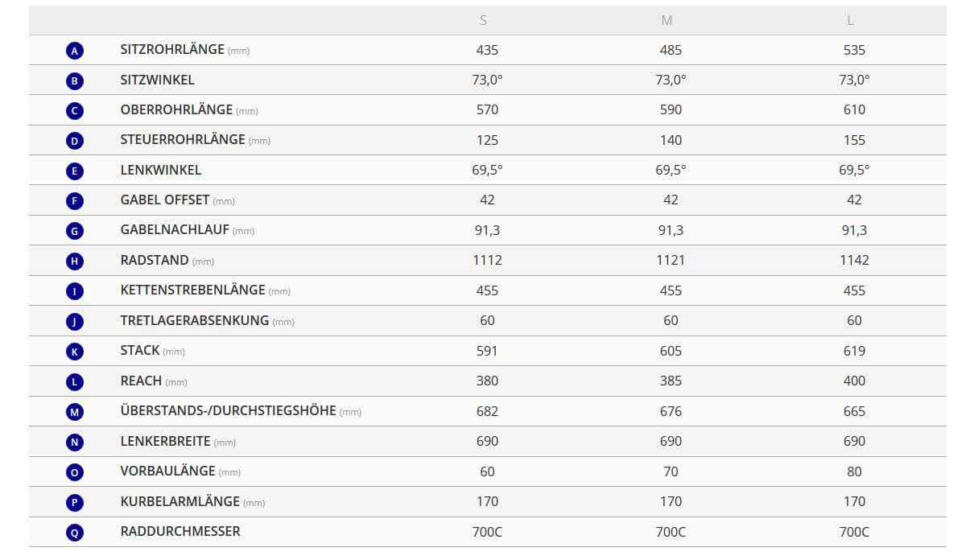The height and width of the screenshot is (560, 970).
Task: Select the M badge for Überstandshöhe
Action: coord(75,412)
